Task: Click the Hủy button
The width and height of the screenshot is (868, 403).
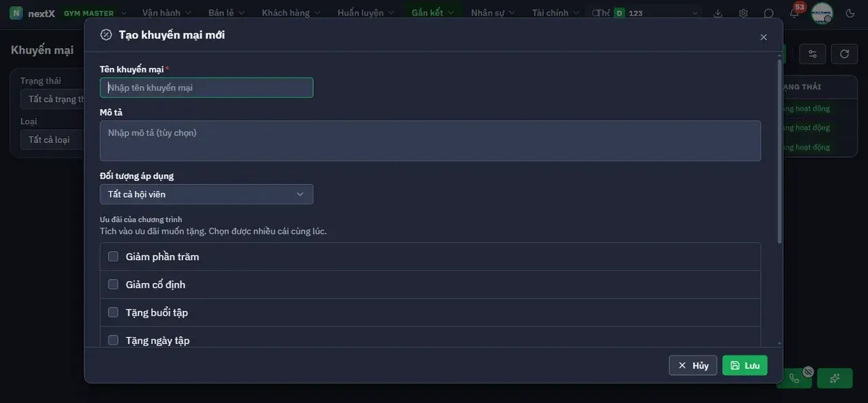Action: [x=693, y=366]
